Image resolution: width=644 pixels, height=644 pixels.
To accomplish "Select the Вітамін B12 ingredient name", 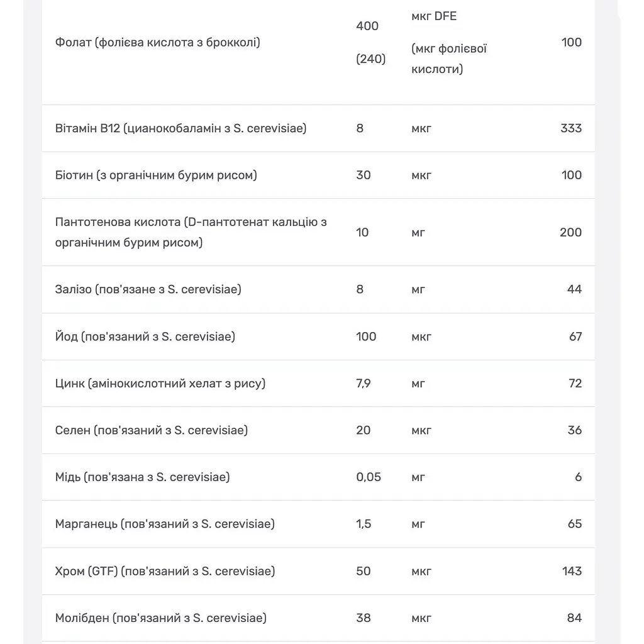I will (180, 128).
